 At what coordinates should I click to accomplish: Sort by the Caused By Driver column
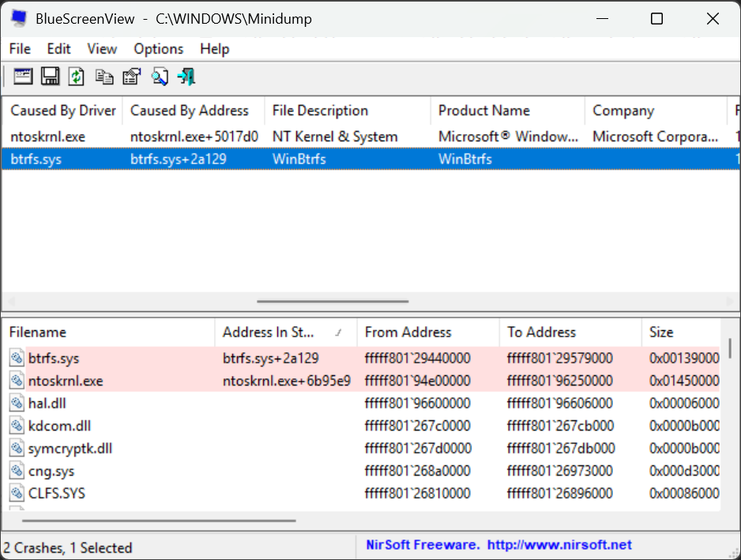tap(63, 111)
